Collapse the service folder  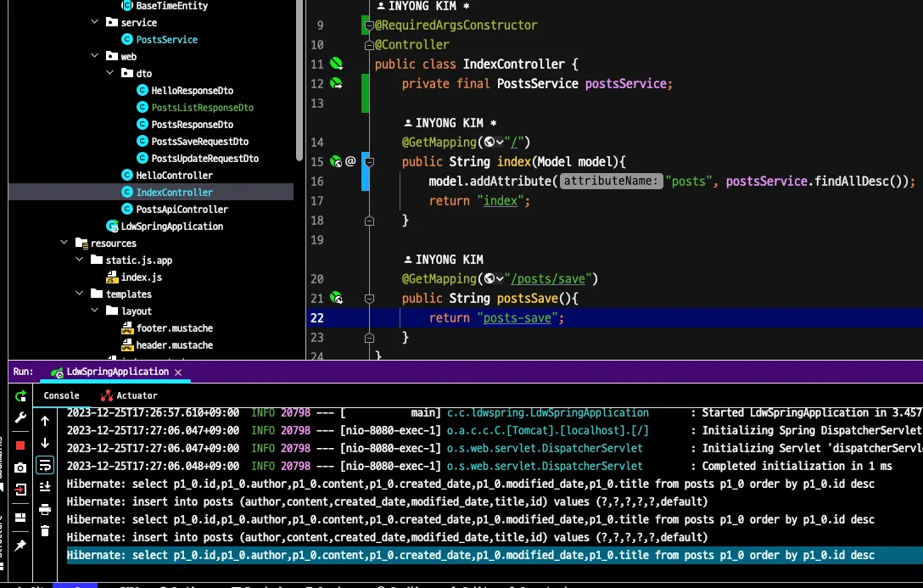[x=94, y=22]
